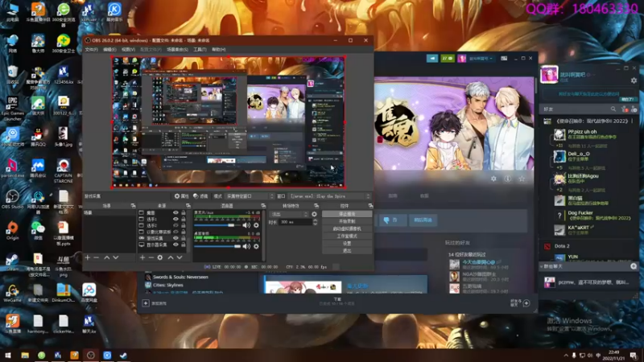This screenshot has height=362, width=644.
Task: Toggle visibility of the second source row
Action: coord(175,219)
